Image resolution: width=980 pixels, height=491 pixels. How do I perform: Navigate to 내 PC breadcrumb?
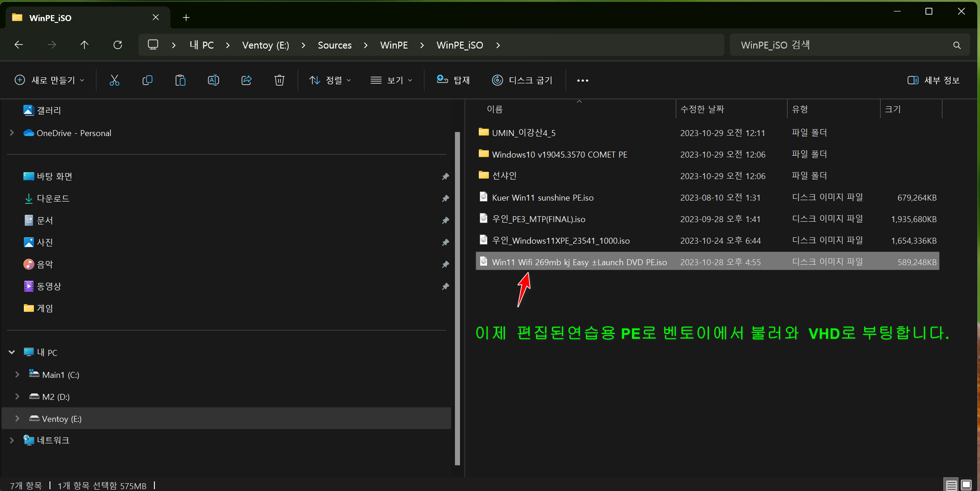[x=202, y=45]
